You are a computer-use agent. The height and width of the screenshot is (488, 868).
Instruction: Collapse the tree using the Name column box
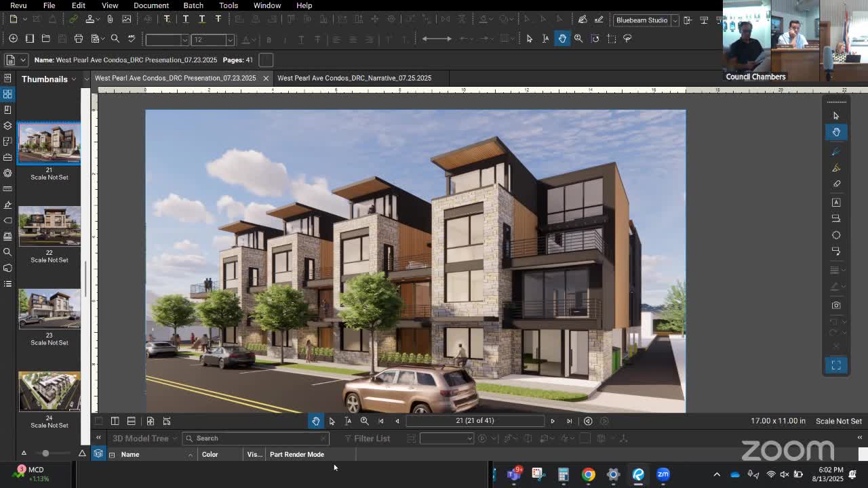(112, 455)
